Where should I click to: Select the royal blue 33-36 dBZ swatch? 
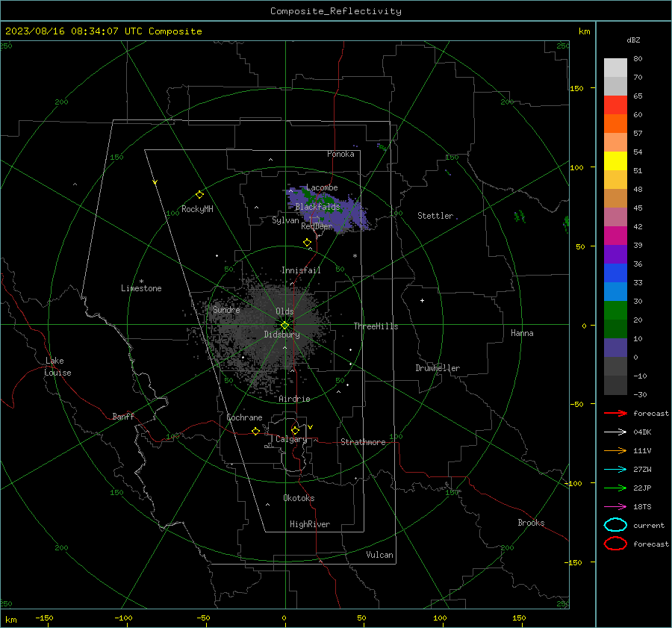(x=615, y=273)
